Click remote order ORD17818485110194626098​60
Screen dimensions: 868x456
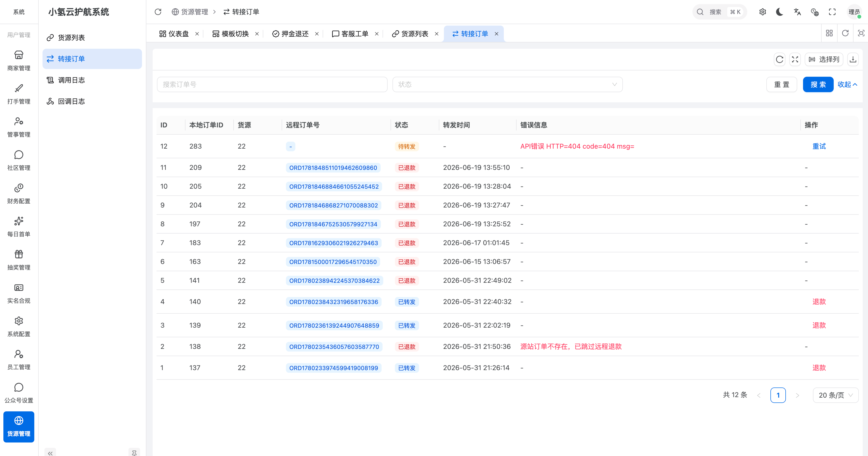point(333,168)
